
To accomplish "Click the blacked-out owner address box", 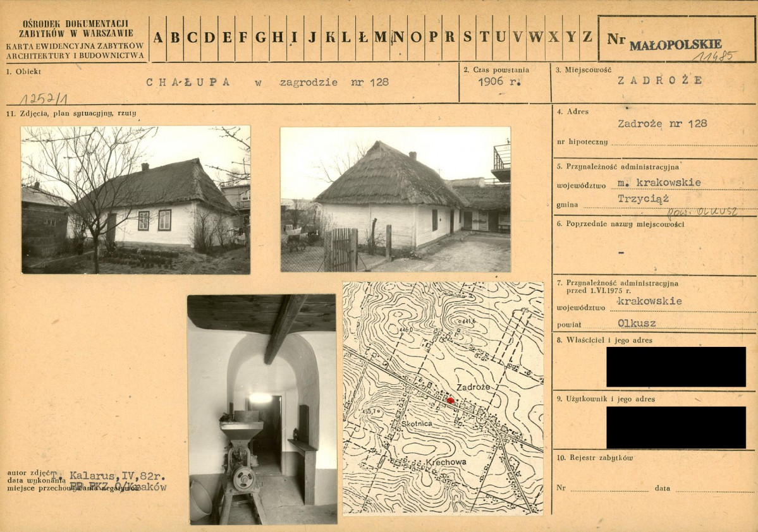I will click(x=676, y=366).
